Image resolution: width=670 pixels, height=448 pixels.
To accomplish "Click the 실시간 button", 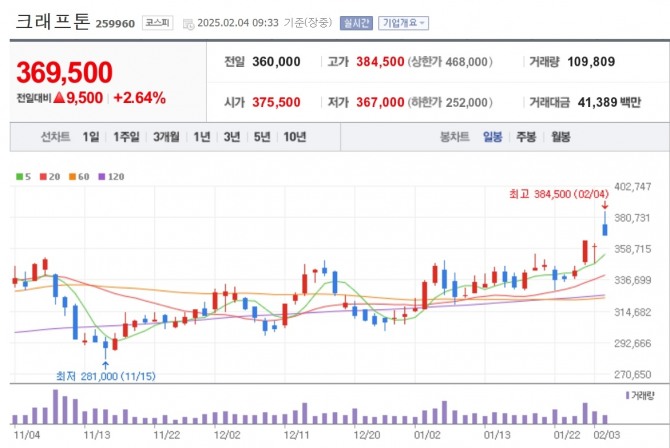I will (356, 23).
